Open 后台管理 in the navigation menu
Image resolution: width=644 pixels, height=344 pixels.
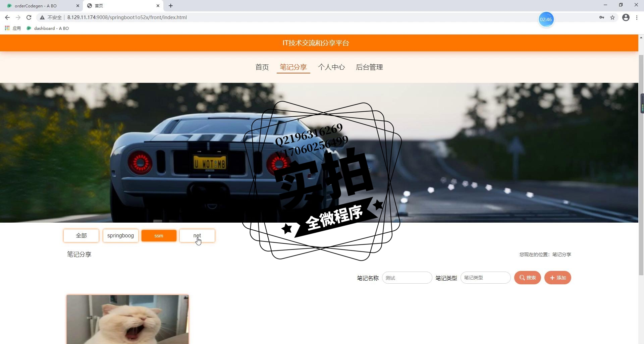coord(369,67)
